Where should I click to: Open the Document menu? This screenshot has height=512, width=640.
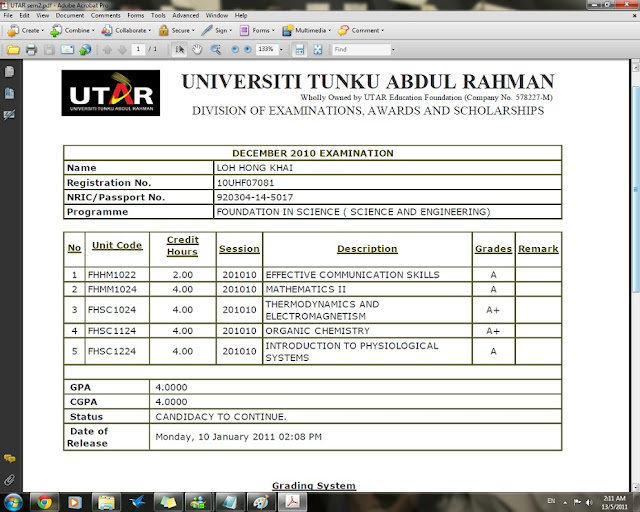pyautogui.click(x=70, y=16)
